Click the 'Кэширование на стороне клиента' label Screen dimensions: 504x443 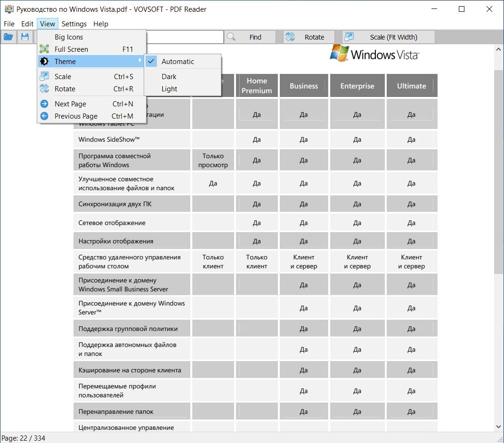(130, 370)
